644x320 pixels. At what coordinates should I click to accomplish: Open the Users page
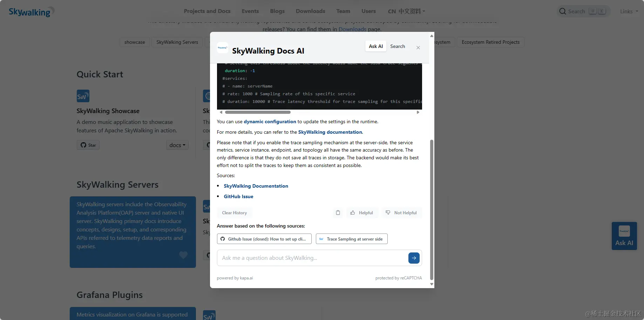click(x=369, y=11)
